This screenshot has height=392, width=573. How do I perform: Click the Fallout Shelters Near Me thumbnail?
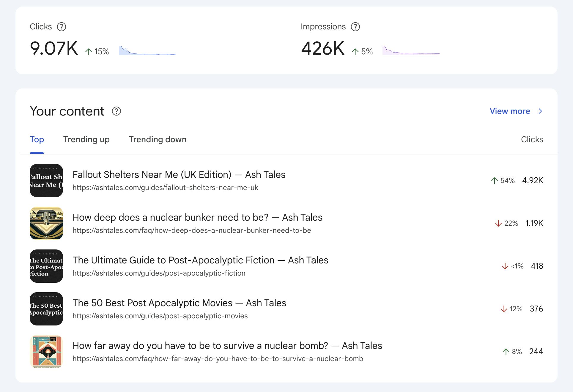46,181
